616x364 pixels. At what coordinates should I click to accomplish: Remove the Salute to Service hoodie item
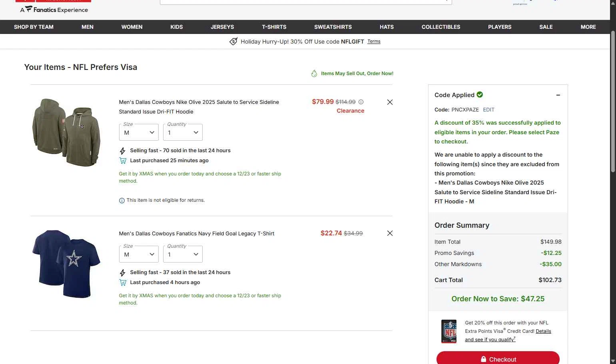click(390, 102)
